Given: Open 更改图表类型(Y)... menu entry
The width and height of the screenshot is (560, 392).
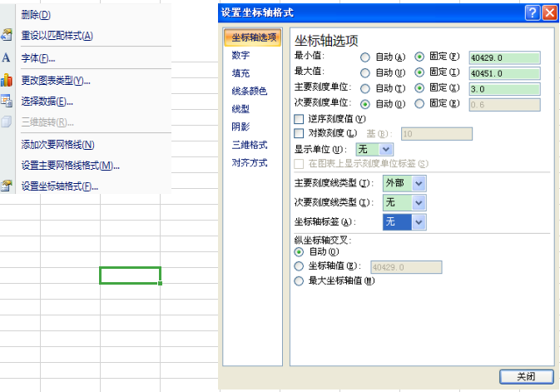Looking at the screenshot, I should point(56,81).
